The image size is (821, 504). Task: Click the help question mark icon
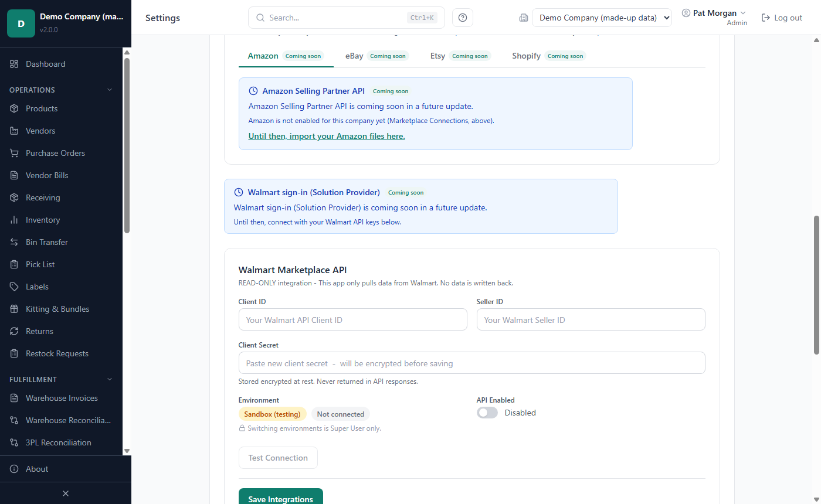tap(463, 18)
